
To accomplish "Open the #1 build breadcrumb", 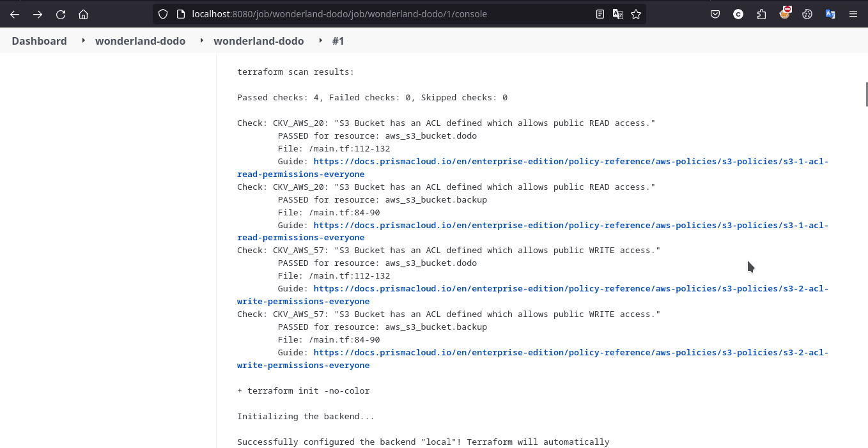I will pyautogui.click(x=338, y=41).
